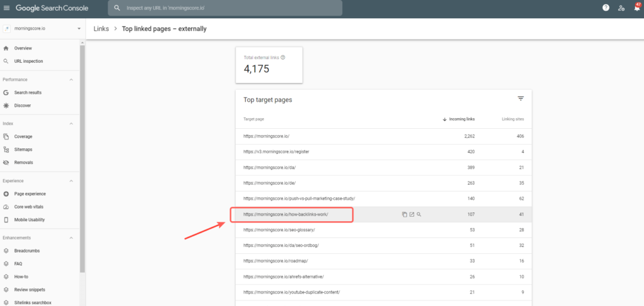Click the Help question mark icon
The height and width of the screenshot is (306, 644).
point(606,8)
